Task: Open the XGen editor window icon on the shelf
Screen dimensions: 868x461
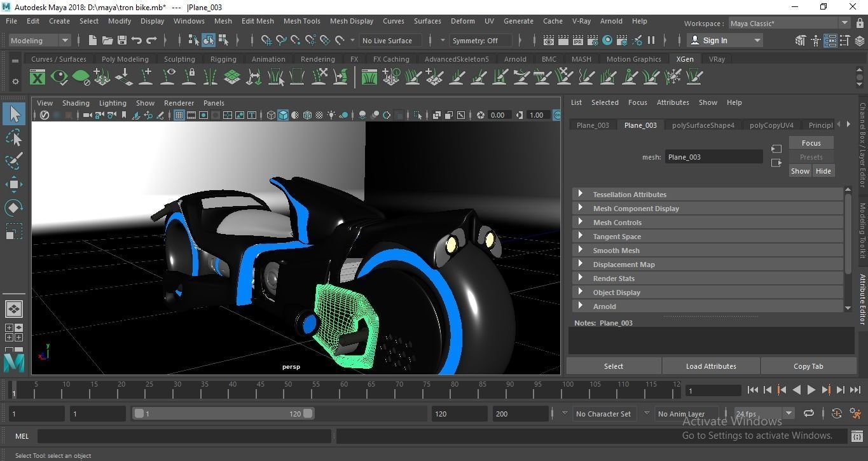Action: 38,78
